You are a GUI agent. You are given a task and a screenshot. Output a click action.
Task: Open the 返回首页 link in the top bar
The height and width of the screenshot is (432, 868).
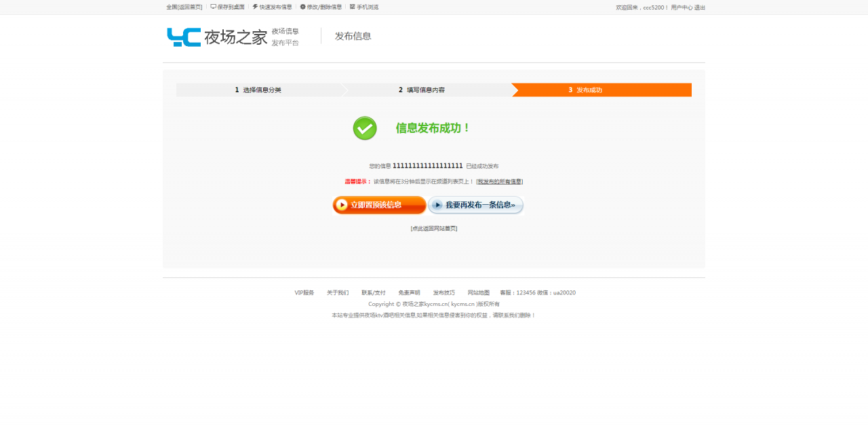point(190,7)
